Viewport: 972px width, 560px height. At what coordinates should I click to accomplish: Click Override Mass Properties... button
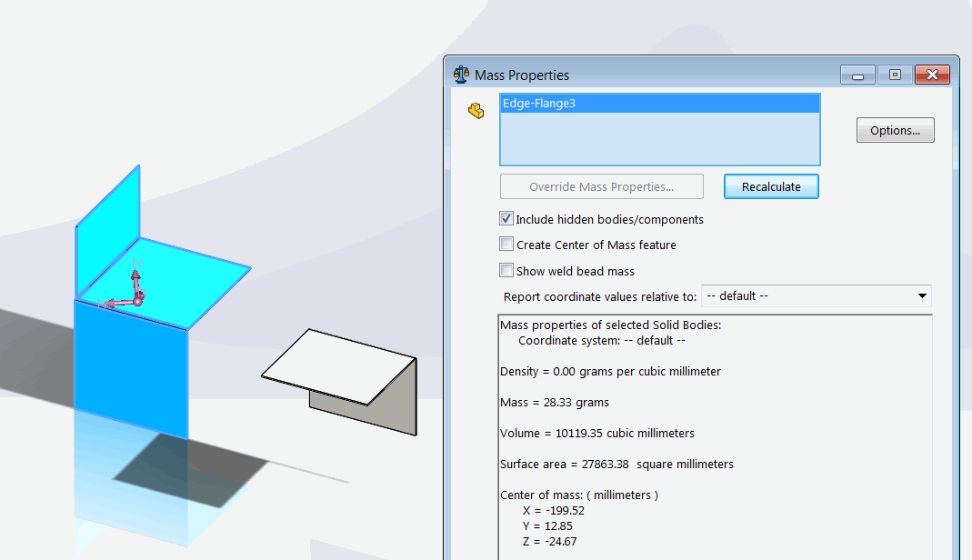[x=601, y=186]
